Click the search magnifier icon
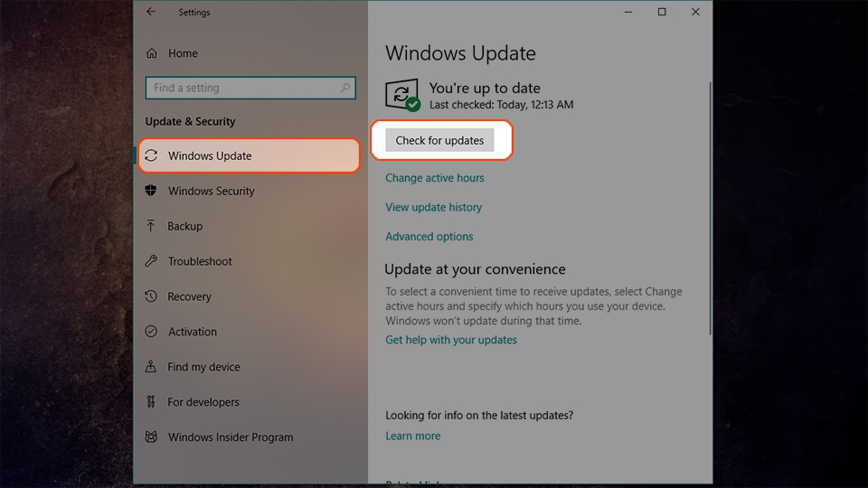Image resolution: width=868 pixels, height=488 pixels. [344, 88]
